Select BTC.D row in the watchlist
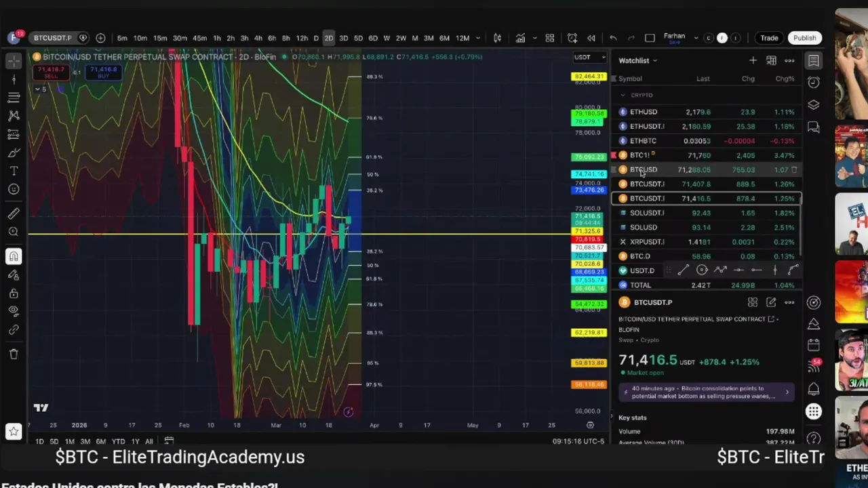 (707, 256)
